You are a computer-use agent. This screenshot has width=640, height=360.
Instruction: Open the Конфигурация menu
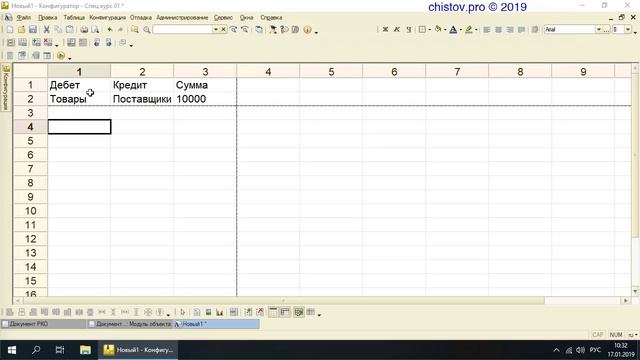point(107,18)
